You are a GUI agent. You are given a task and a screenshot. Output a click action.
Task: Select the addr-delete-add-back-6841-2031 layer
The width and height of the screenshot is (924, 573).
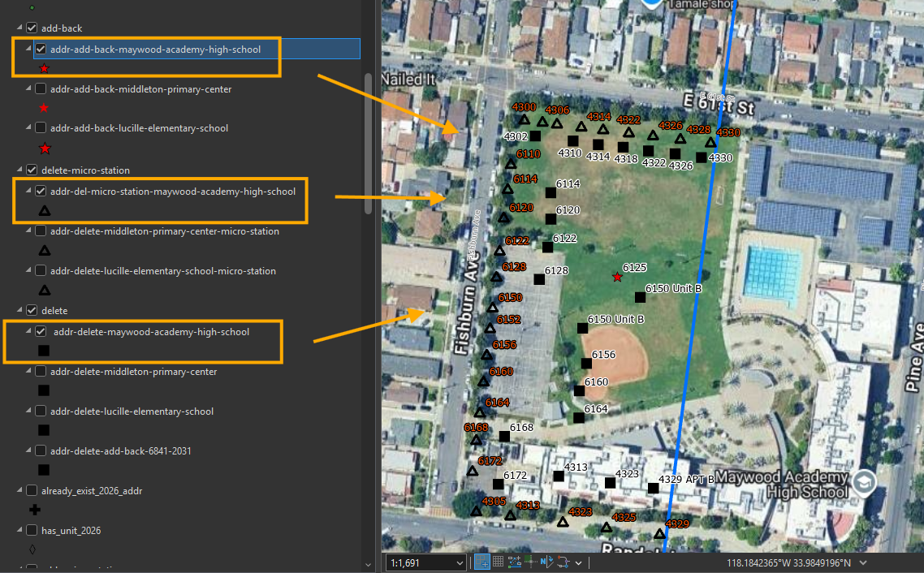pos(121,450)
